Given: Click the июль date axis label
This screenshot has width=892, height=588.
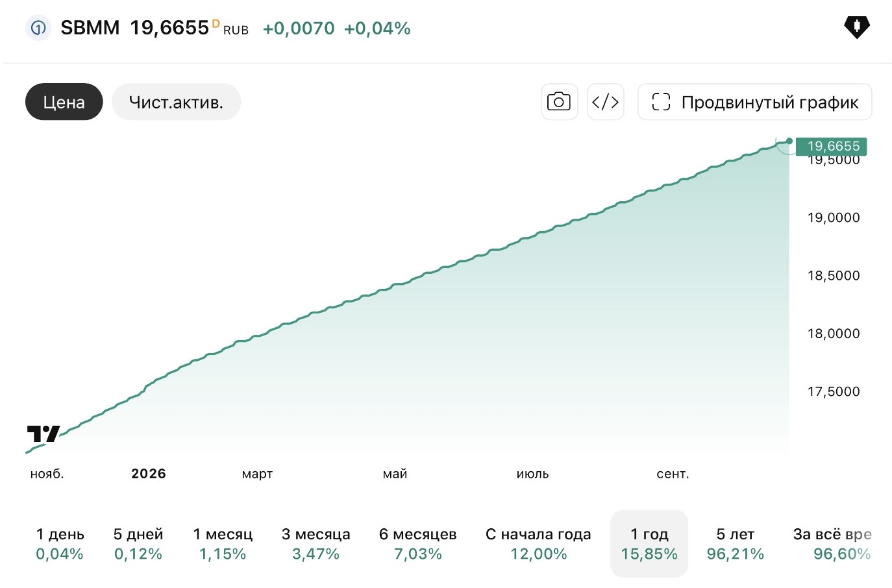Looking at the screenshot, I should (532, 474).
